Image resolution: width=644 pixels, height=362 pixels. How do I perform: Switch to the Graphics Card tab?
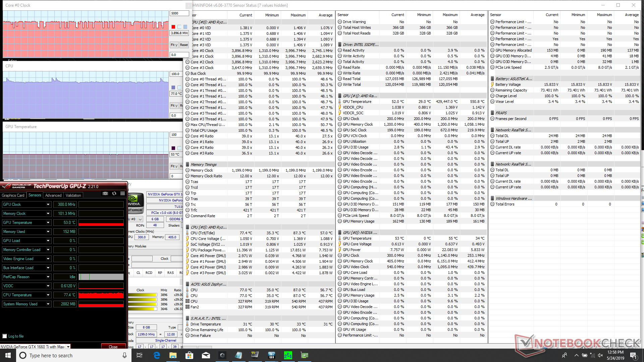[13, 195]
